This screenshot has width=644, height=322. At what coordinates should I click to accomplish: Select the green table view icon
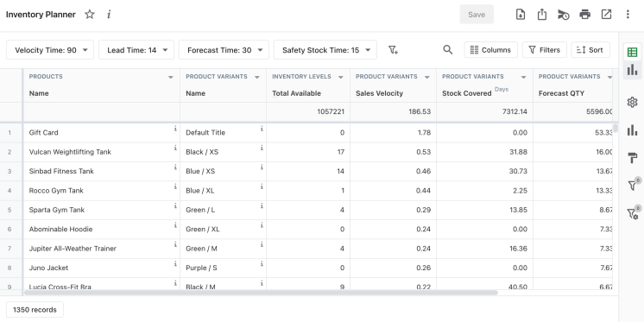[x=632, y=52]
